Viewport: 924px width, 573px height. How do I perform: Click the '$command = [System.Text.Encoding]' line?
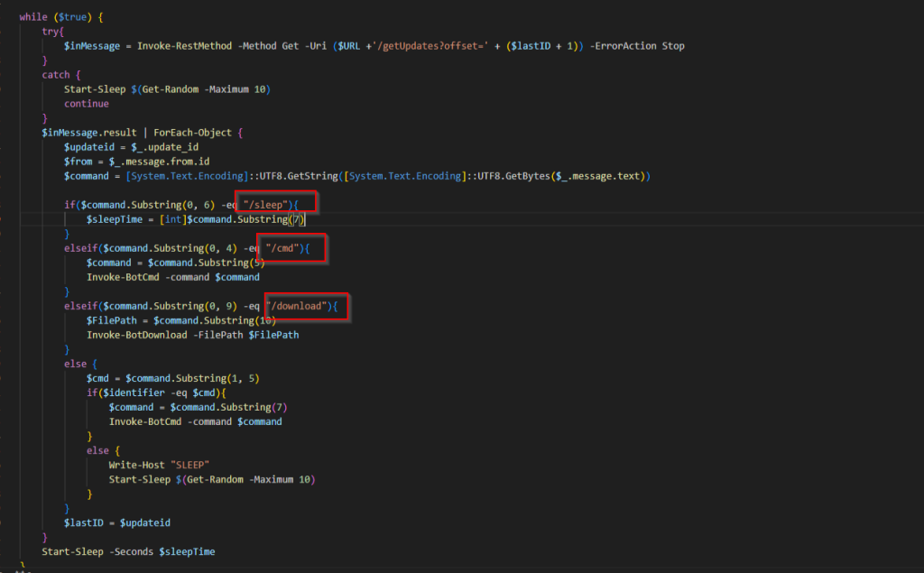pyautogui.click(x=357, y=176)
